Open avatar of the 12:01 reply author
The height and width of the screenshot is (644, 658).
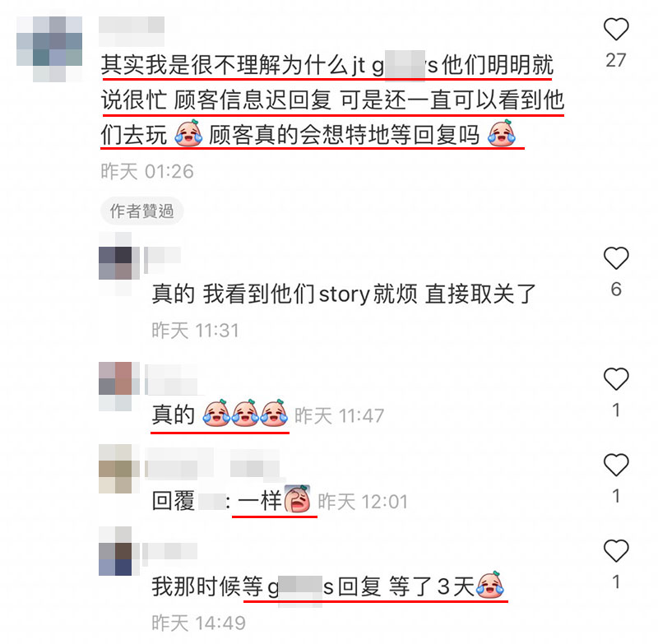[x=115, y=469]
